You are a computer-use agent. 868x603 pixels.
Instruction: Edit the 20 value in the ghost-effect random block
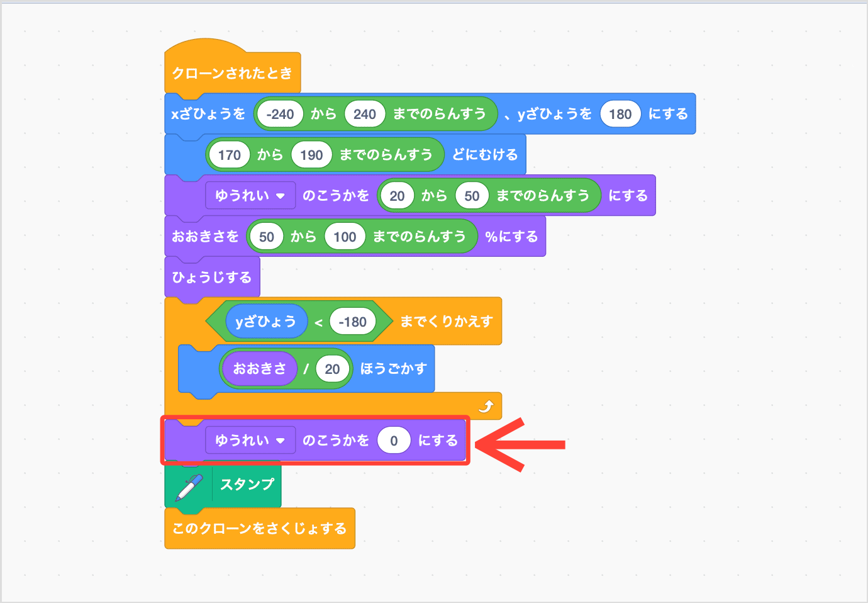[x=397, y=196]
